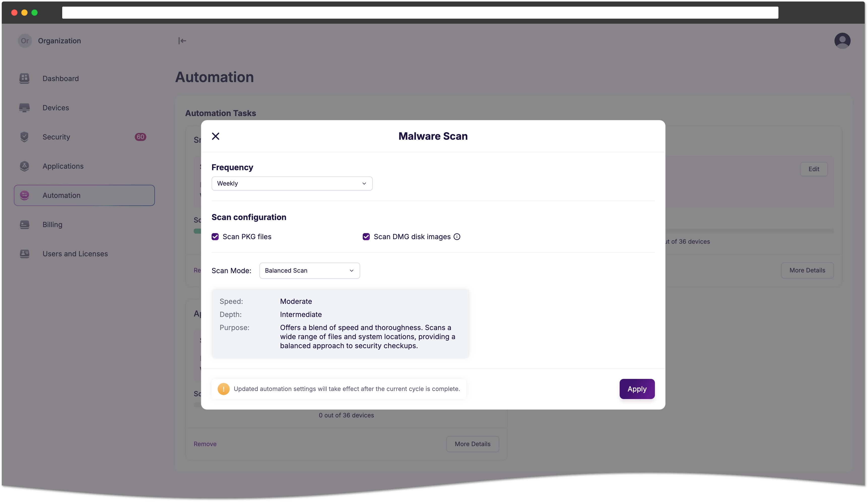
Task: Click the user profile avatar icon
Action: click(x=842, y=40)
